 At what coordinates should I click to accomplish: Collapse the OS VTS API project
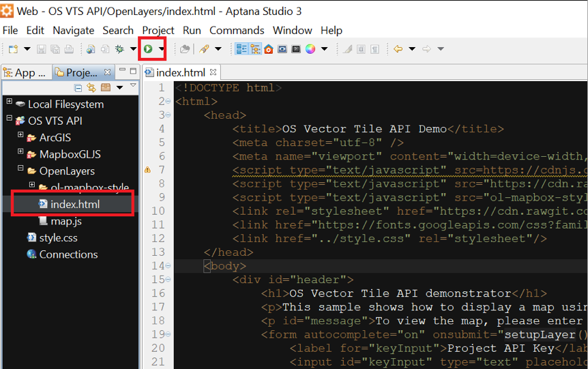point(10,118)
